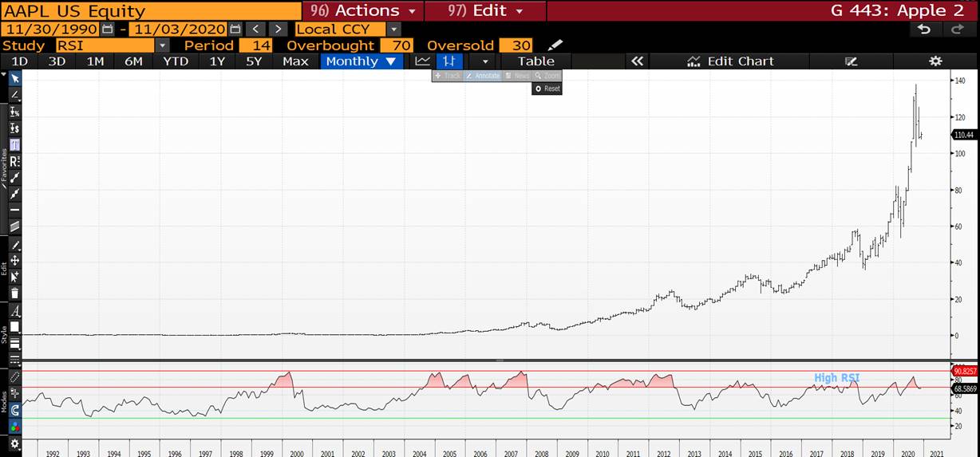
Task: Click the Reset button in floating toolbar
Action: (547, 89)
